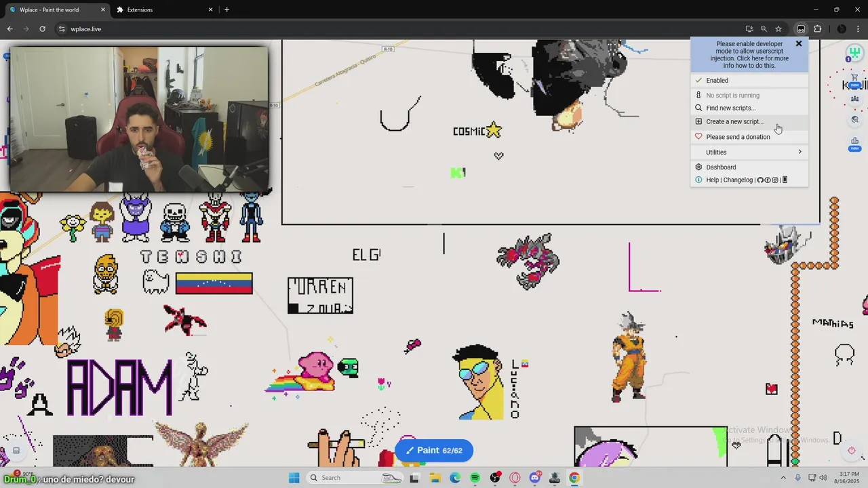The image size is (868, 488).
Task: Close the Extensions tab
Action: point(211,9)
